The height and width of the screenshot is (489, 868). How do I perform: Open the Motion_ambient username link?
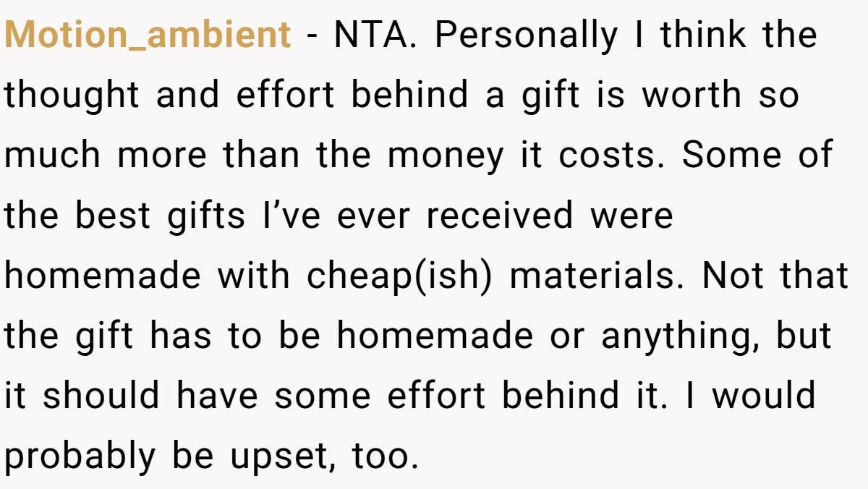point(148,35)
